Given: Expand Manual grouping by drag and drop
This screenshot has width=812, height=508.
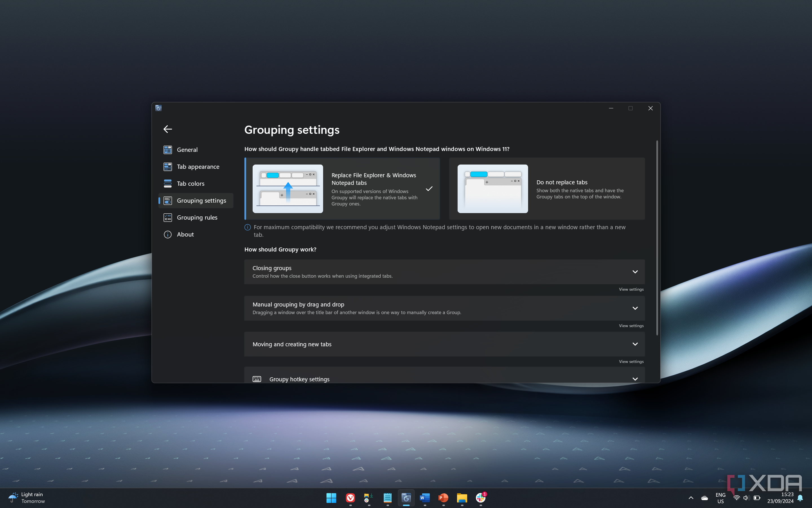Looking at the screenshot, I should click(x=445, y=308).
